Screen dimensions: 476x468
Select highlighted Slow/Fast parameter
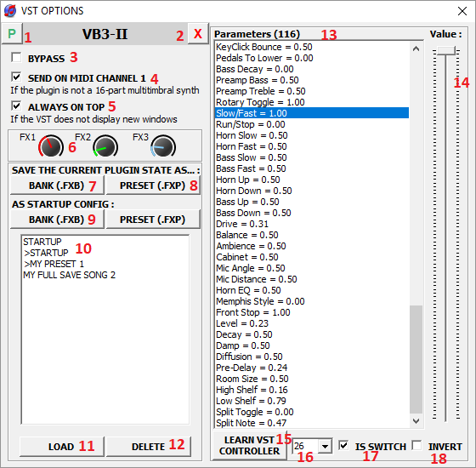tap(312, 113)
